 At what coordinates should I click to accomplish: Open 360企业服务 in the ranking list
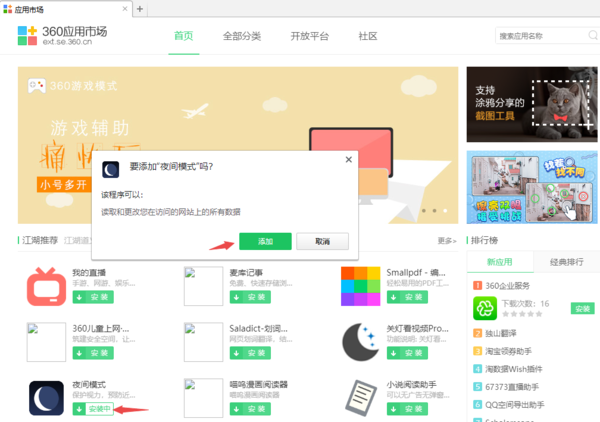click(507, 286)
